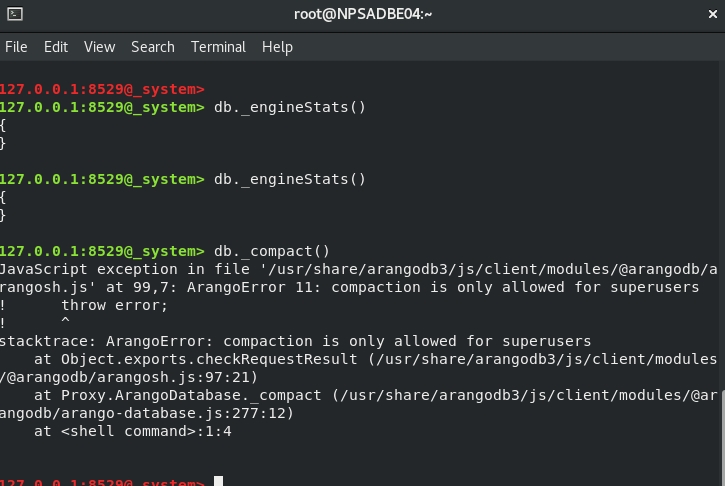Click the 'at <shell command>:1:4' line
The height and width of the screenshot is (486, 725).
pos(133,431)
